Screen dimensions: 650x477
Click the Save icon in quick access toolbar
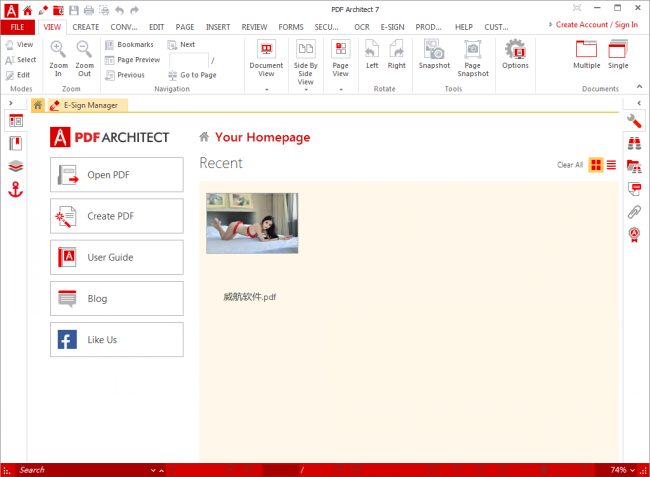click(73, 10)
